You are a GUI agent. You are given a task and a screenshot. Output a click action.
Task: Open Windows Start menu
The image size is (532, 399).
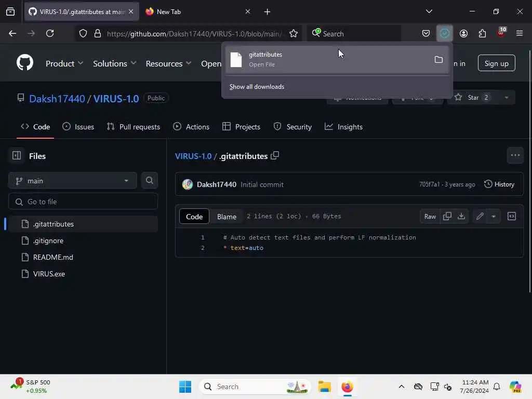click(x=185, y=387)
